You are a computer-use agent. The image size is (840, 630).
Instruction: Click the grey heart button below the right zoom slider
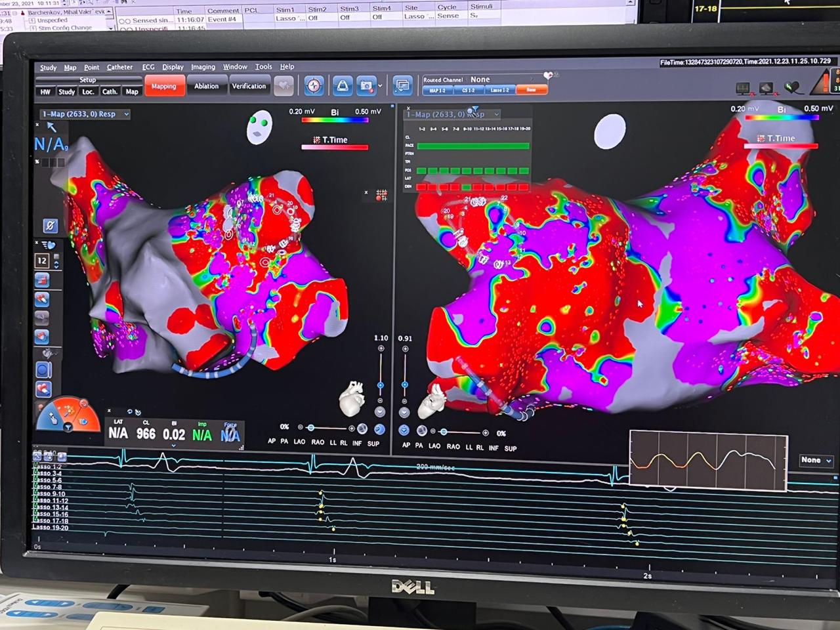coord(404,413)
